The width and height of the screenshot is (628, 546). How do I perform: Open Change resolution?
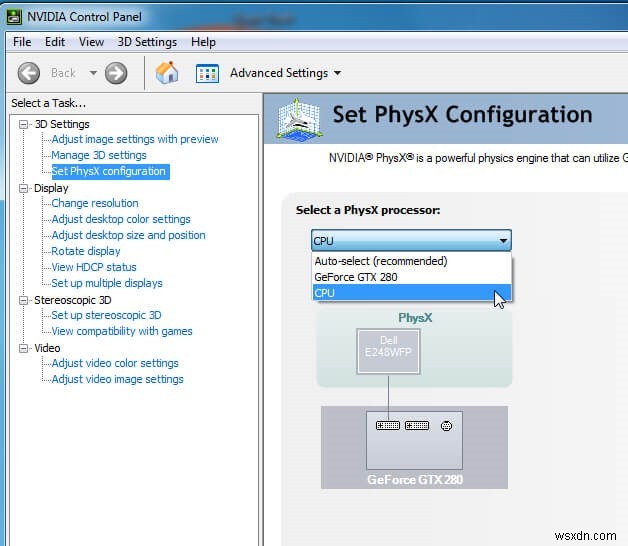(x=95, y=203)
